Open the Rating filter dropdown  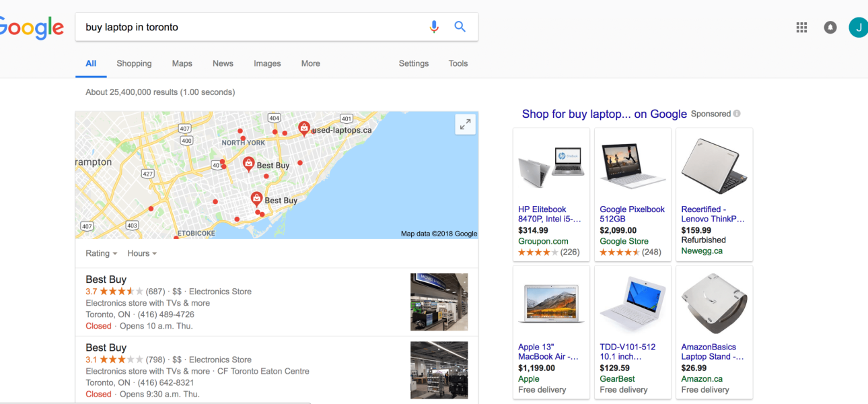pos(102,253)
